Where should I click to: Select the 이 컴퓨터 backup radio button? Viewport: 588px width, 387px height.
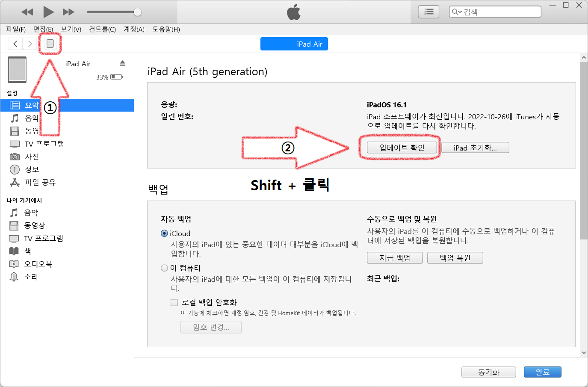click(x=164, y=268)
